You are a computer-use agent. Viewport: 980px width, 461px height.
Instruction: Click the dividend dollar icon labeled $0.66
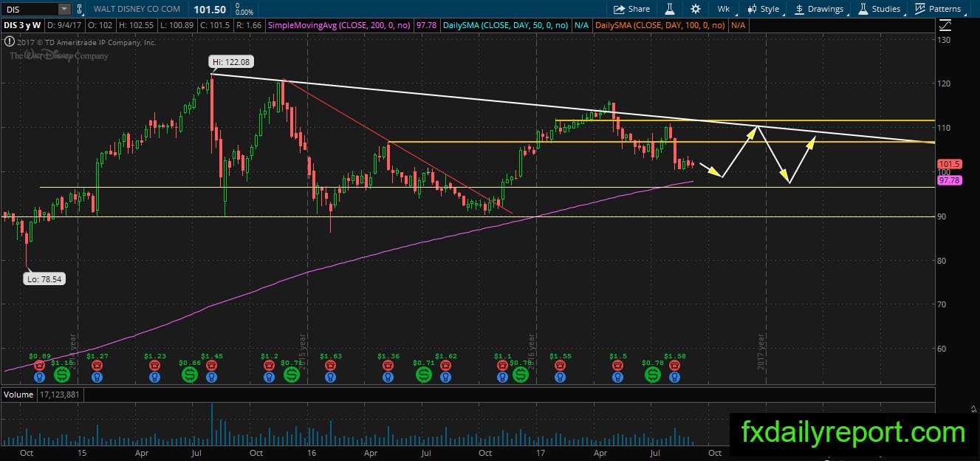[190, 375]
